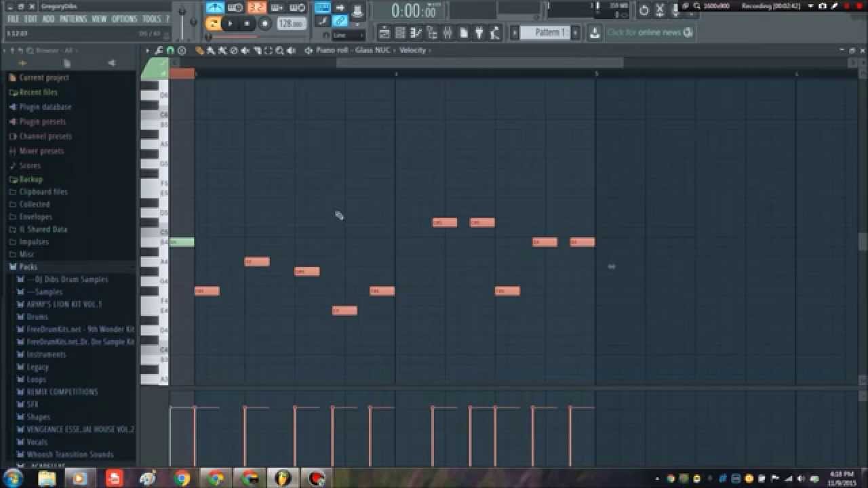
Task: Toggle the piano roll magnet snap button
Action: [170, 51]
